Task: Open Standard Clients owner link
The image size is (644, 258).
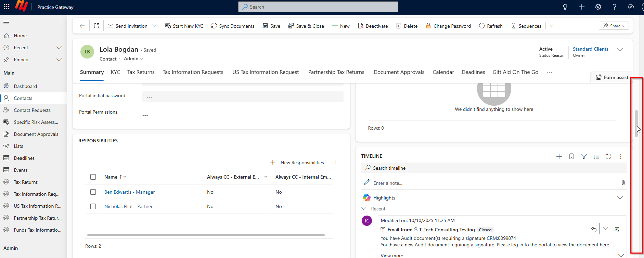Action: click(591, 49)
